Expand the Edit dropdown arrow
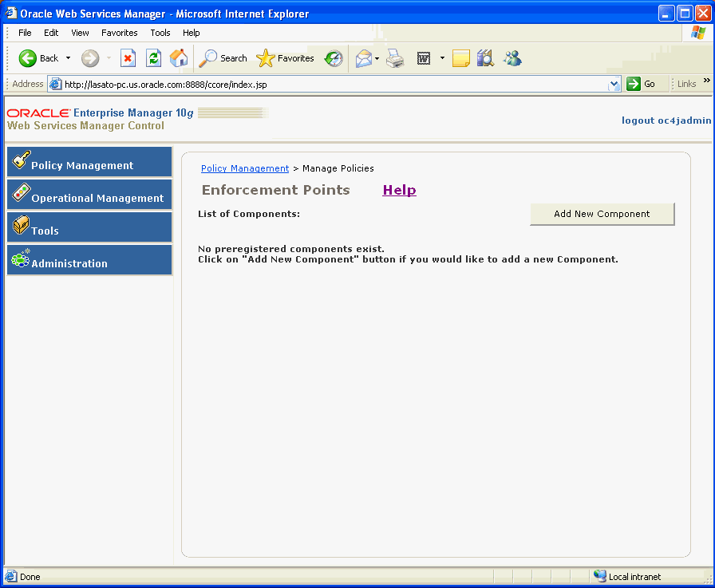 tap(442, 58)
